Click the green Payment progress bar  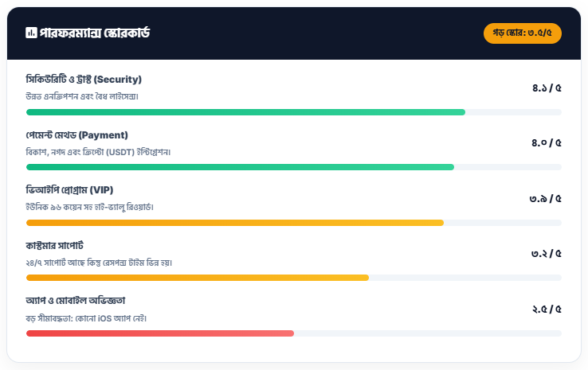[240, 167]
